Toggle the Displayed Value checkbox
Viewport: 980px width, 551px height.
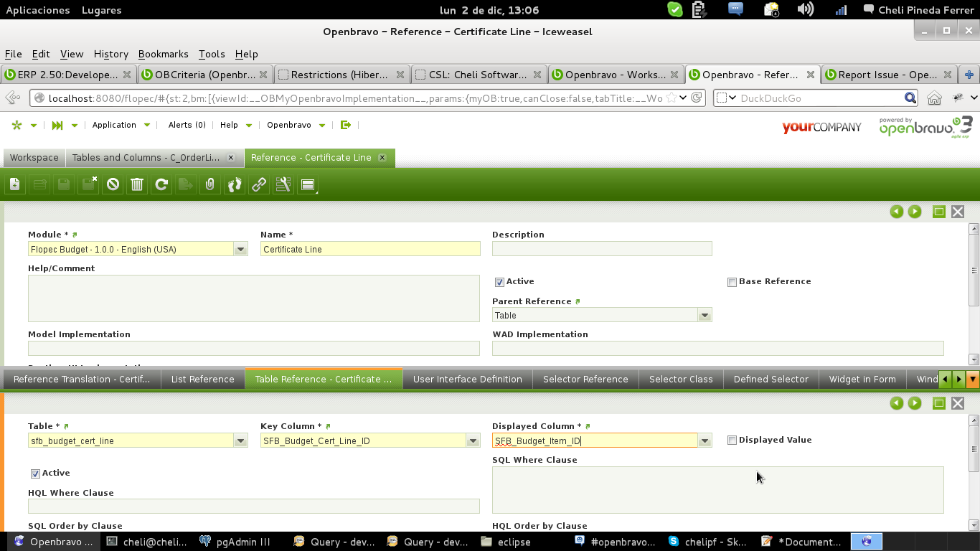click(732, 441)
